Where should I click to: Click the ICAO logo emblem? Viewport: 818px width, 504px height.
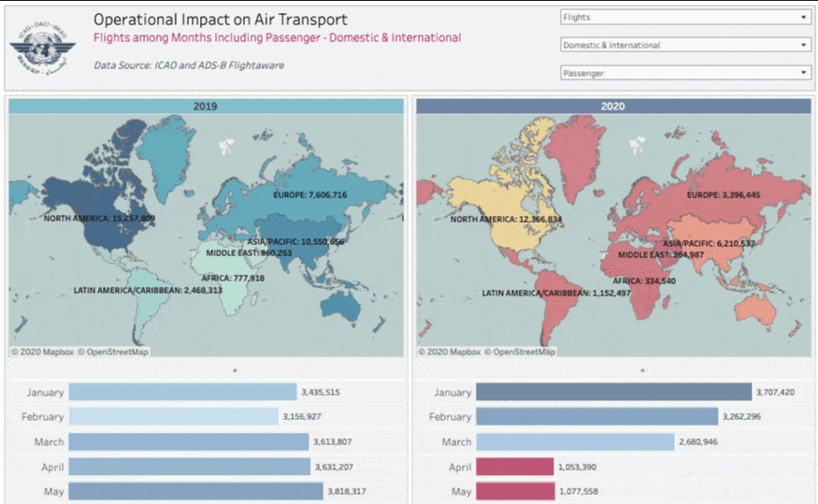[42, 47]
